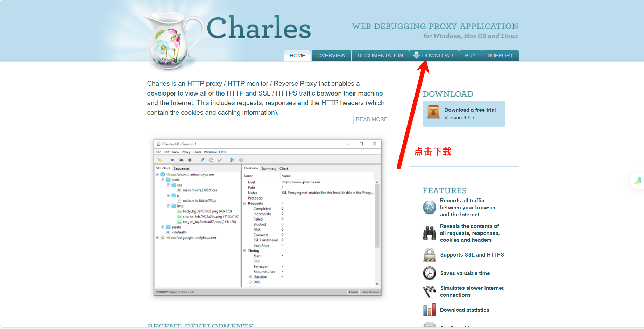Screen dimensions: 644x329
Task: Open the Proxy menu
Action: [186, 152]
